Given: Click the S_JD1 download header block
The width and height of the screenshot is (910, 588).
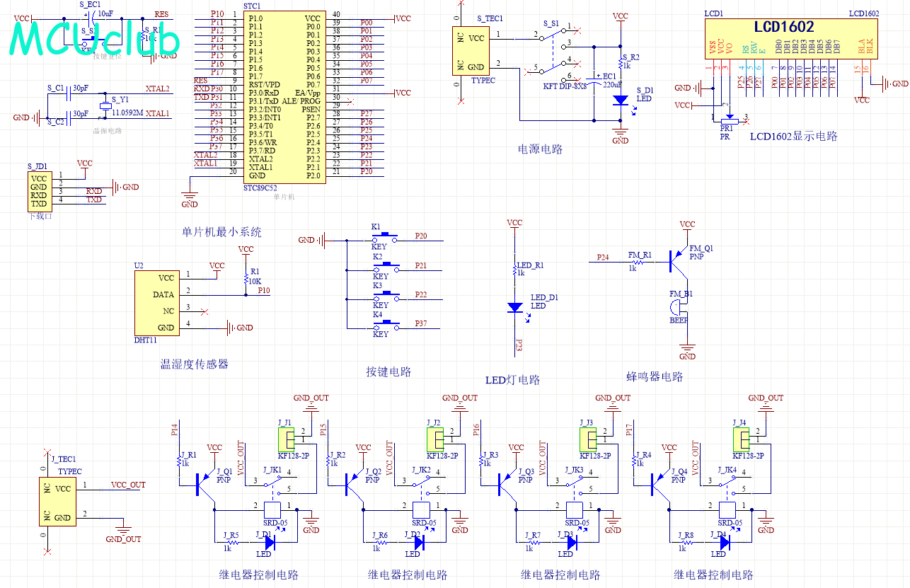Looking at the screenshot, I should tap(39, 191).
